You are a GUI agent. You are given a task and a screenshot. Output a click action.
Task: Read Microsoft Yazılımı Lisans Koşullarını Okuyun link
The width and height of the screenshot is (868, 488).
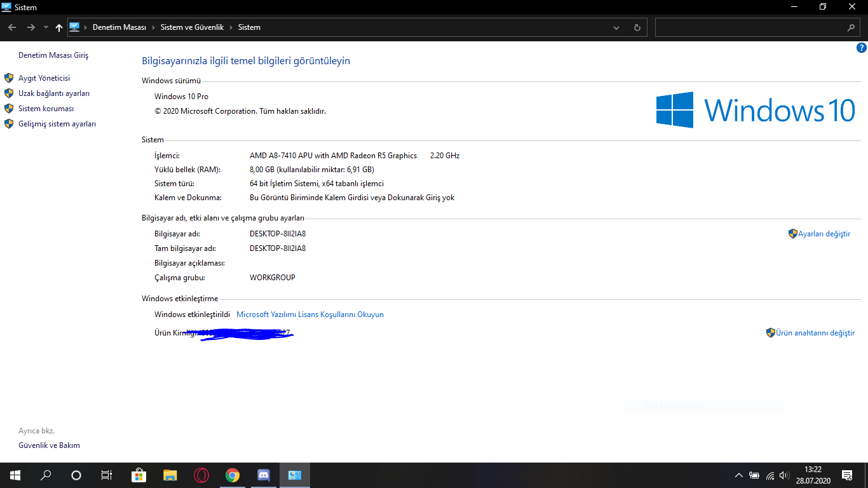(x=310, y=315)
